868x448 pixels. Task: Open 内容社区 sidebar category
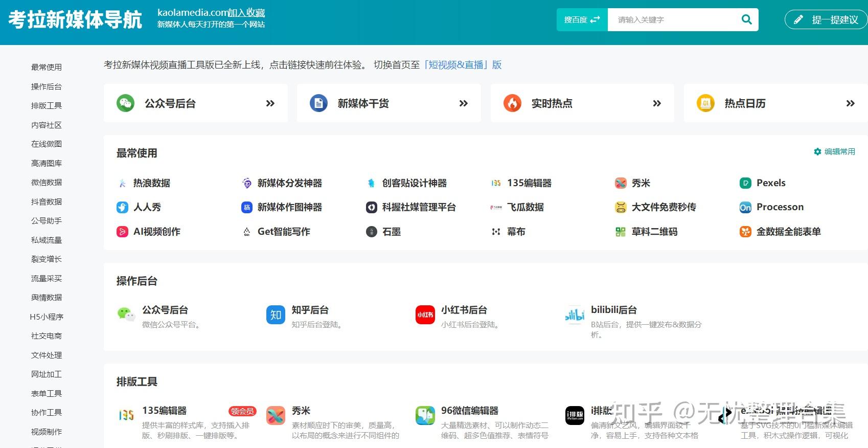click(x=47, y=125)
